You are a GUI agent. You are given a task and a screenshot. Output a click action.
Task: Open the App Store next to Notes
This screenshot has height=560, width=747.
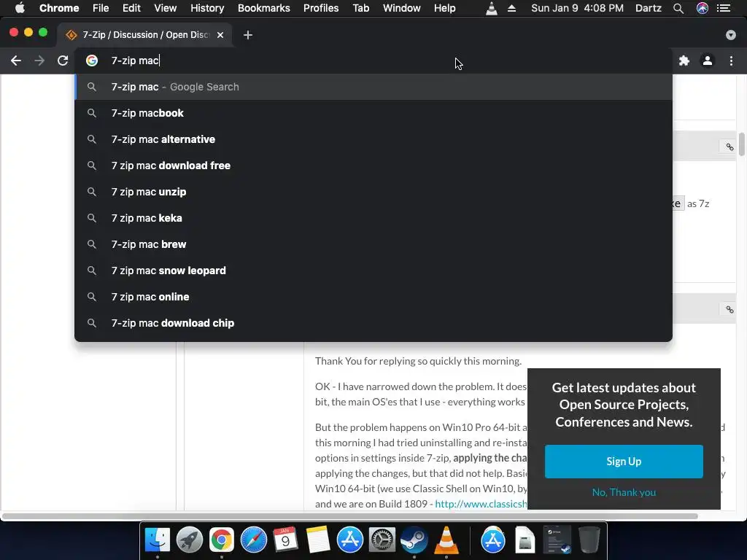pyautogui.click(x=350, y=540)
